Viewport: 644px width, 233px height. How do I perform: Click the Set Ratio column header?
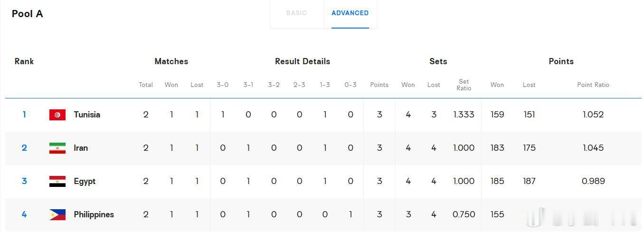point(464,85)
